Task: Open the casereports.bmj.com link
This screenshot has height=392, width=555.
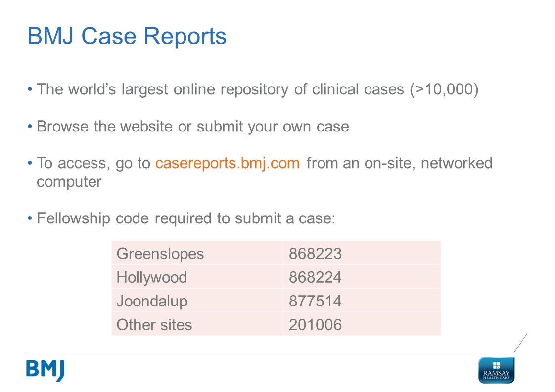Action: 227,163
